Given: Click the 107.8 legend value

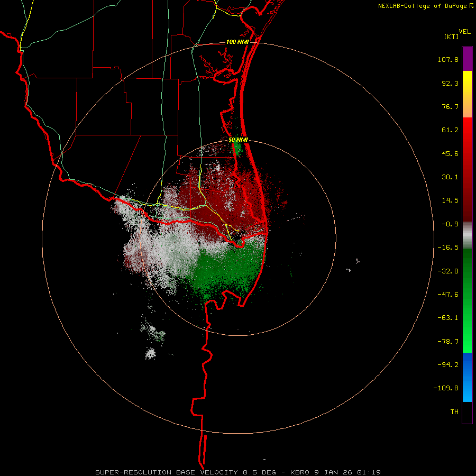Looking at the screenshot, I should pyautogui.click(x=448, y=59).
